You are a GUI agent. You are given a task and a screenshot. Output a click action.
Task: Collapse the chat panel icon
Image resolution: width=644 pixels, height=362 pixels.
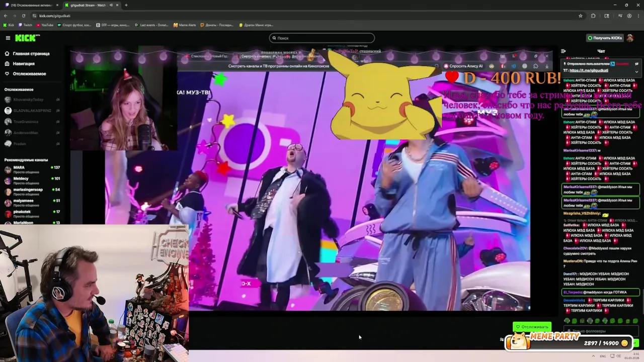(563, 51)
